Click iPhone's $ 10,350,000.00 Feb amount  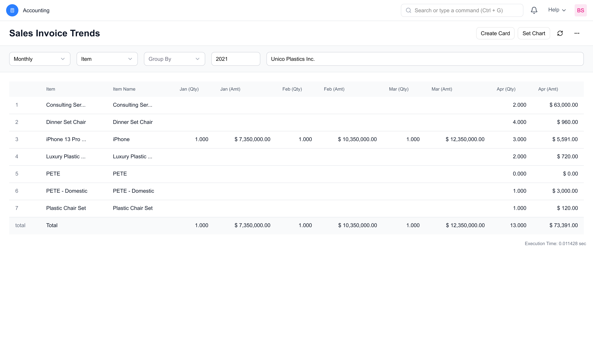pyautogui.click(x=357, y=139)
